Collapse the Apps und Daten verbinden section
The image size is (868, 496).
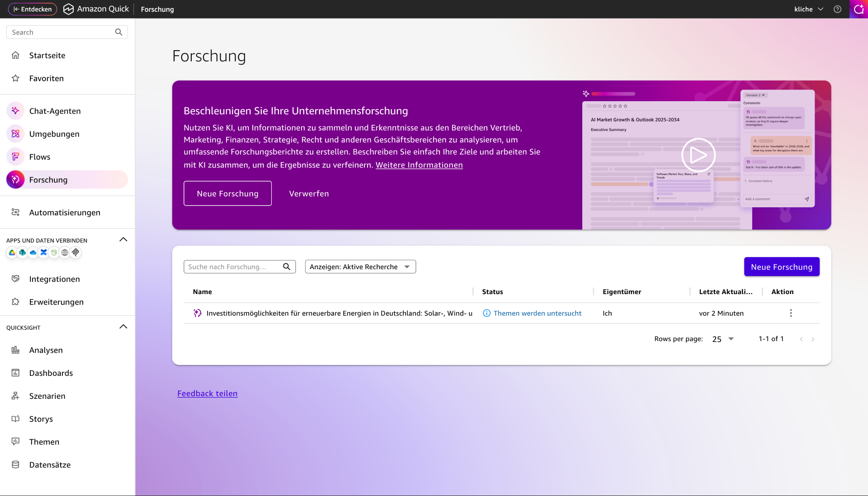[123, 240]
